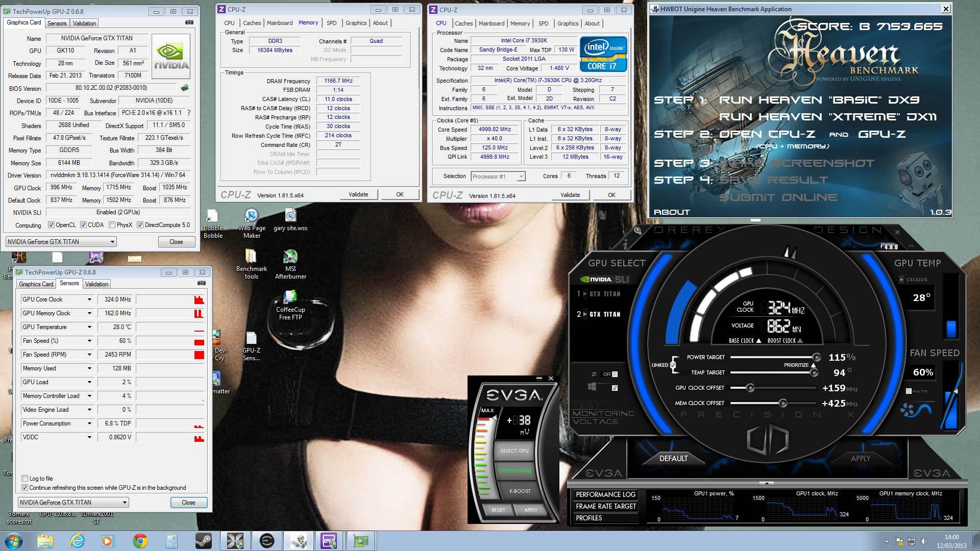The image size is (980, 551).
Task: Open the gary site.wss desktop file
Action: (x=290, y=220)
